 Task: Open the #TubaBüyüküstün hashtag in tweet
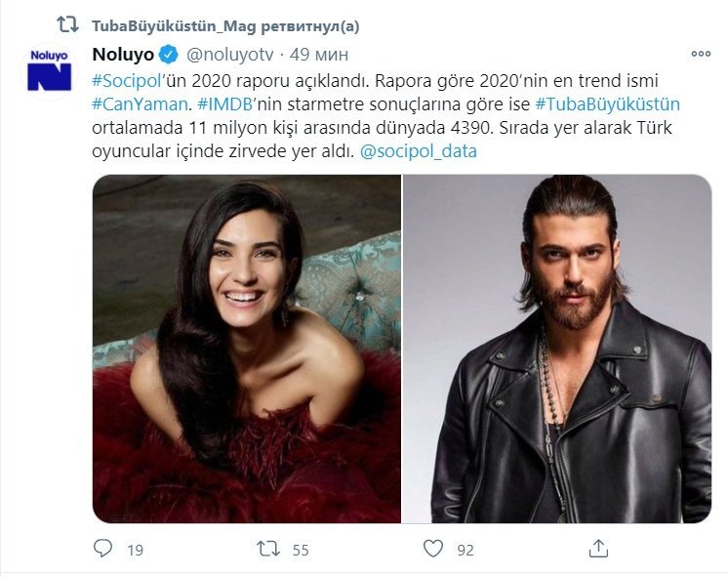tap(607, 104)
